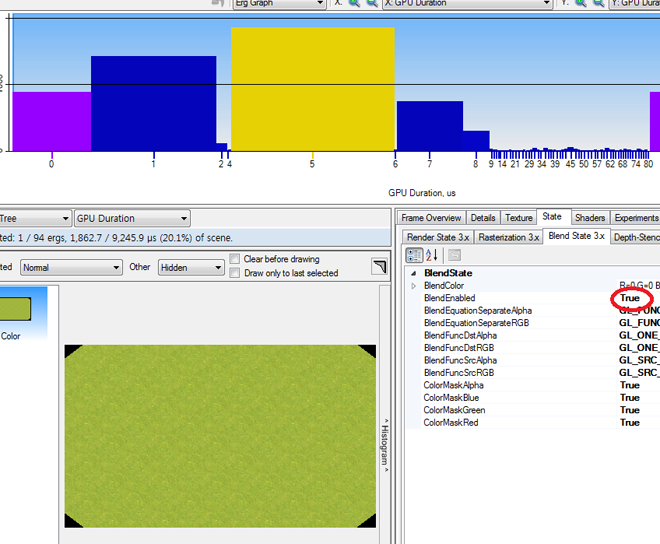
Task: Zoom out on the Y axis
Action: point(599,3)
